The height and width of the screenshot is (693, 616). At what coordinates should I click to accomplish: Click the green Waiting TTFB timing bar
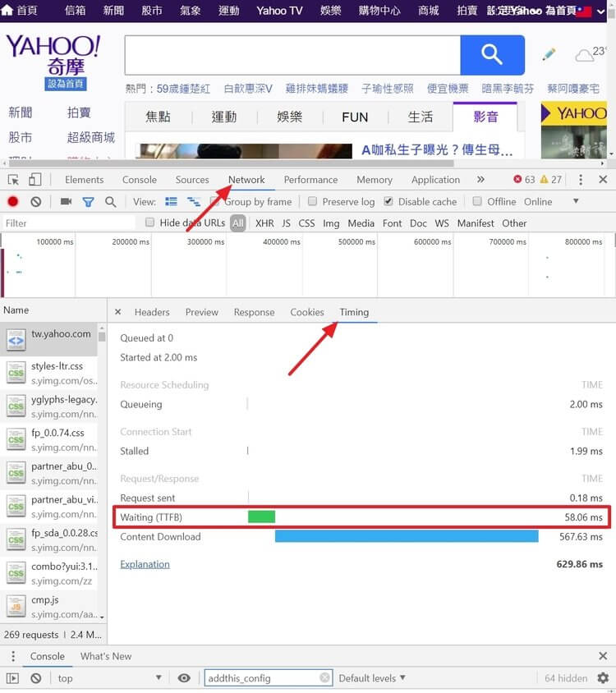(x=261, y=516)
